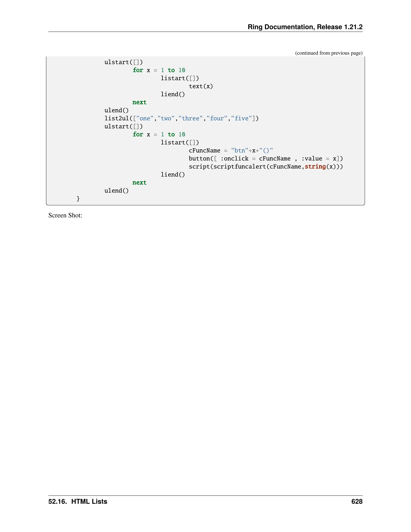This screenshot has width=411, height=532.
Task: Click the second ulstart([]) line
Action: point(123,126)
